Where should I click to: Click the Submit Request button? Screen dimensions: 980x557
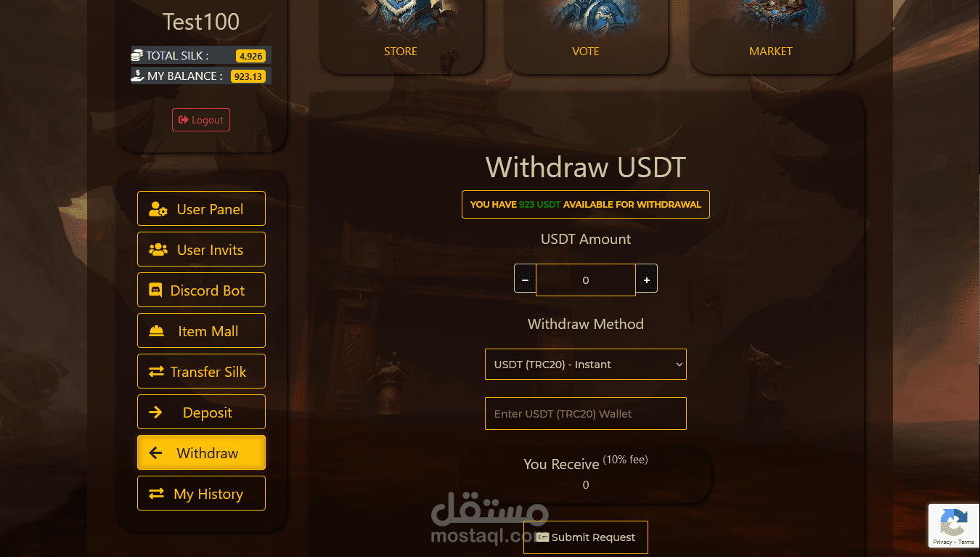click(x=586, y=537)
